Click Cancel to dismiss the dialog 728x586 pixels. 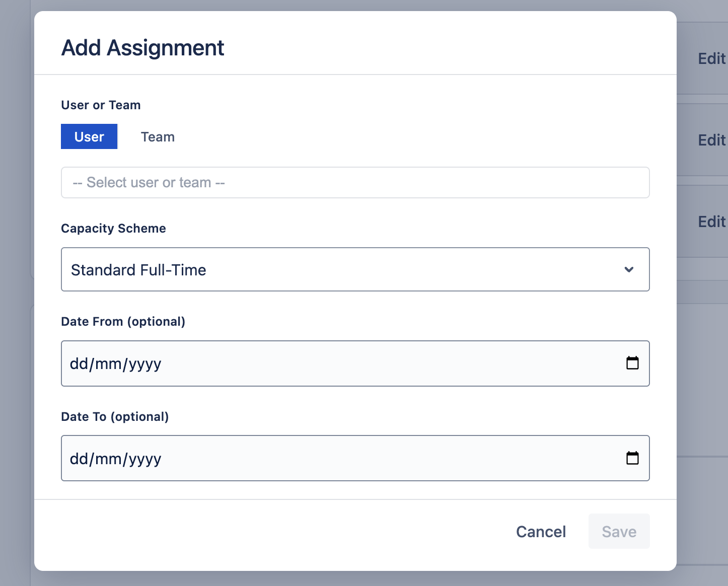point(541,531)
